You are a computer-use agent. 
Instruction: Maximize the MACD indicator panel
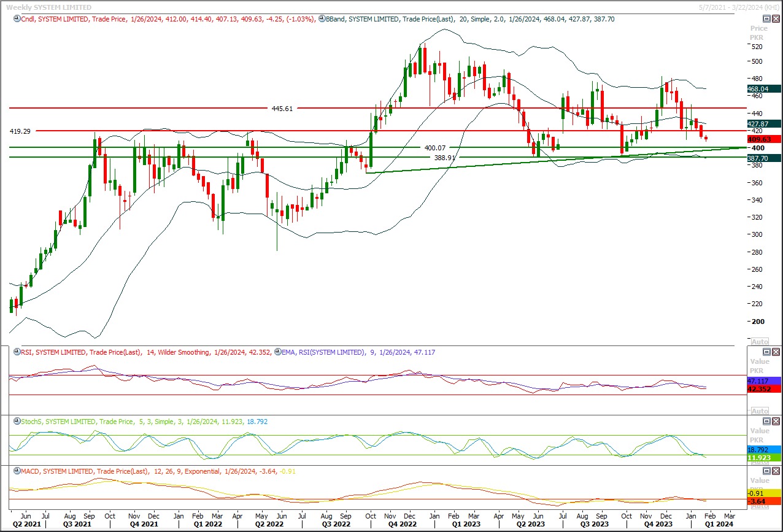point(766,471)
